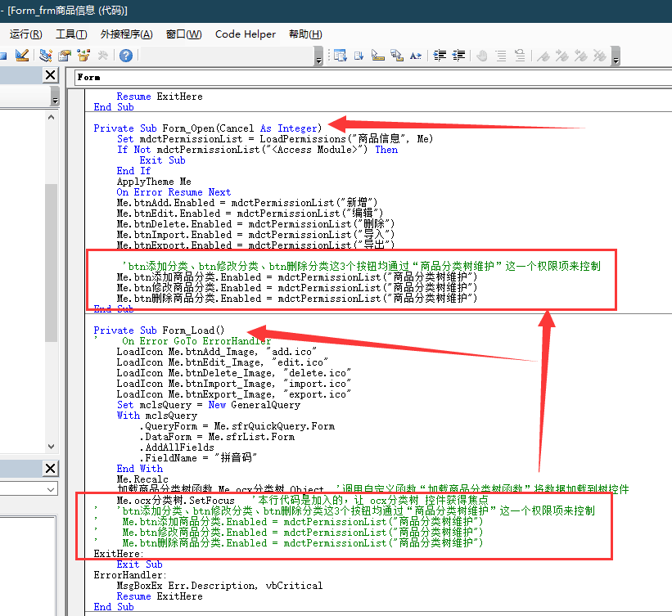Image resolution: width=672 pixels, height=616 pixels.
Task: Toggle Bookmark with the flag icon
Action: click(x=543, y=56)
